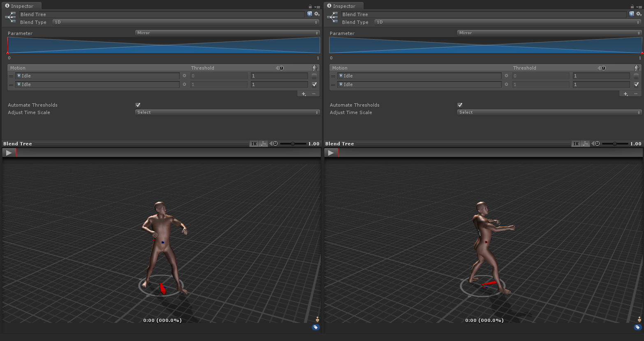Click the blend parameter graph in right Inspector
The height and width of the screenshot is (341, 644).
[x=486, y=45]
